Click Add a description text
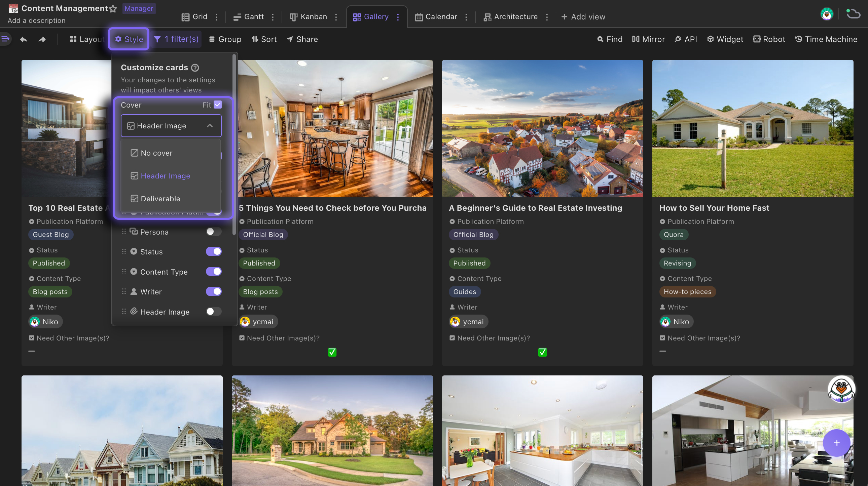Viewport: 868px width, 486px height. (x=36, y=21)
